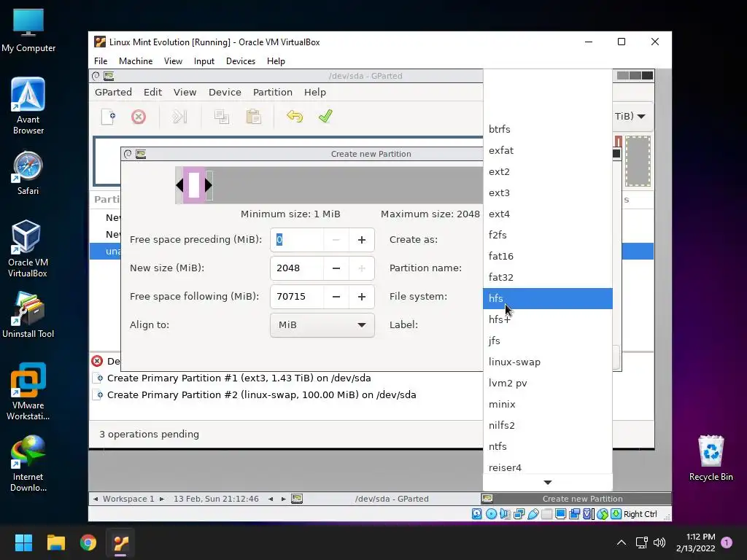Click the display monitor icon in VirtualBox status bar
Viewport: 747px width, 560px height.
[561, 514]
